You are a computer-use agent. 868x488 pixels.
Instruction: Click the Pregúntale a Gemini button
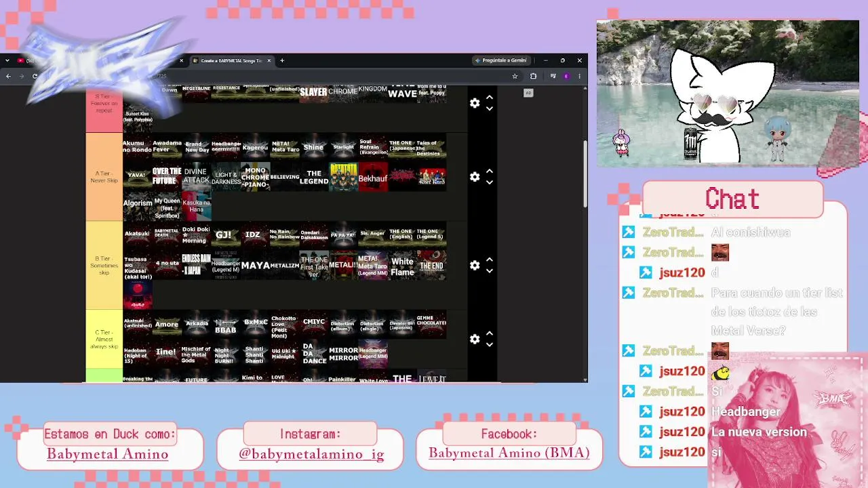502,60
